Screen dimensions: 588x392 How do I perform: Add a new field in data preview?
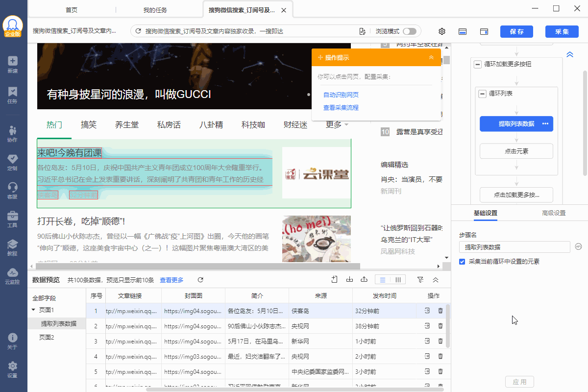(335, 279)
